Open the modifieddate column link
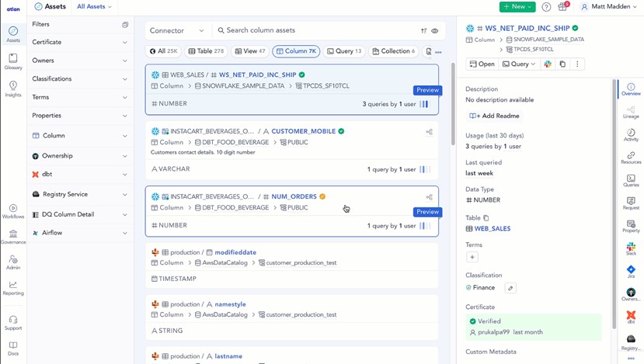 coord(235,253)
